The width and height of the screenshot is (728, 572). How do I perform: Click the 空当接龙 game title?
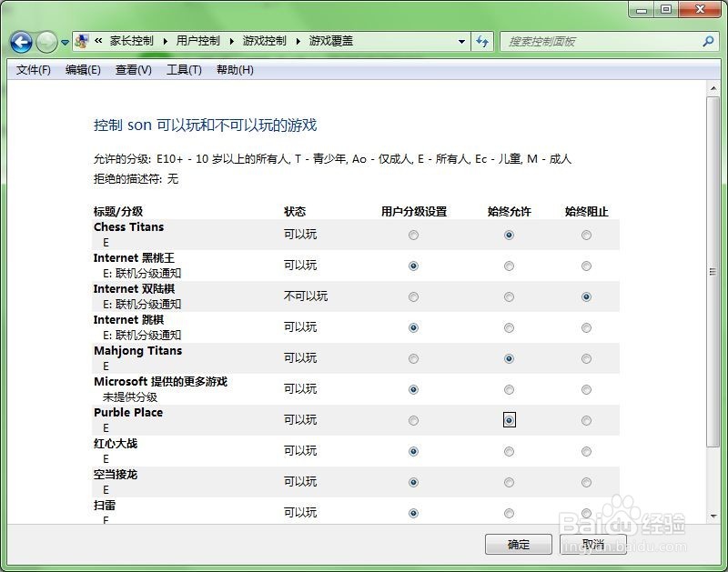(116, 474)
